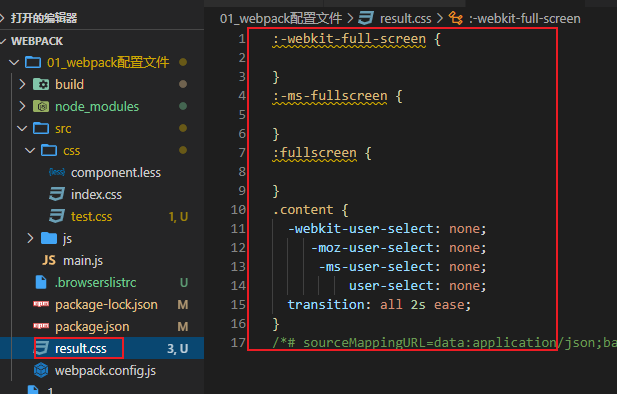Click the 01_webpack配置文件 breadcrumb segment
The image size is (617, 394).
(x=281, y=18)
